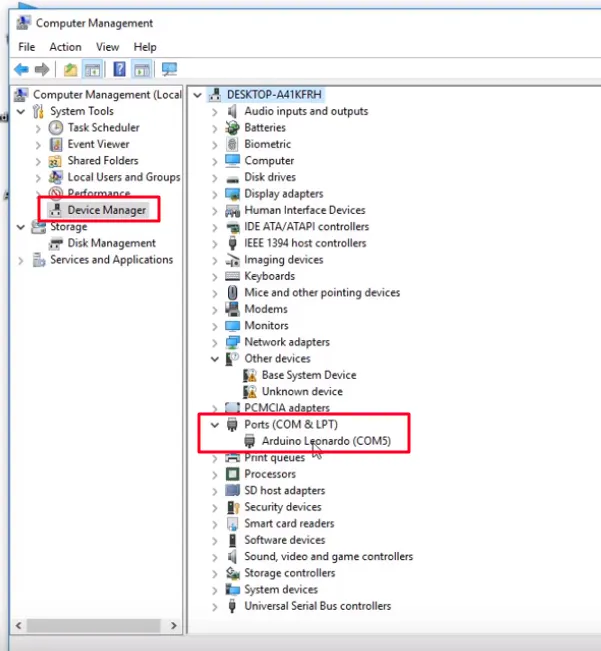Collapse Ports (COM & LPT) category
601x651 pixels.
pyautogui.click(x=215, y=425)
